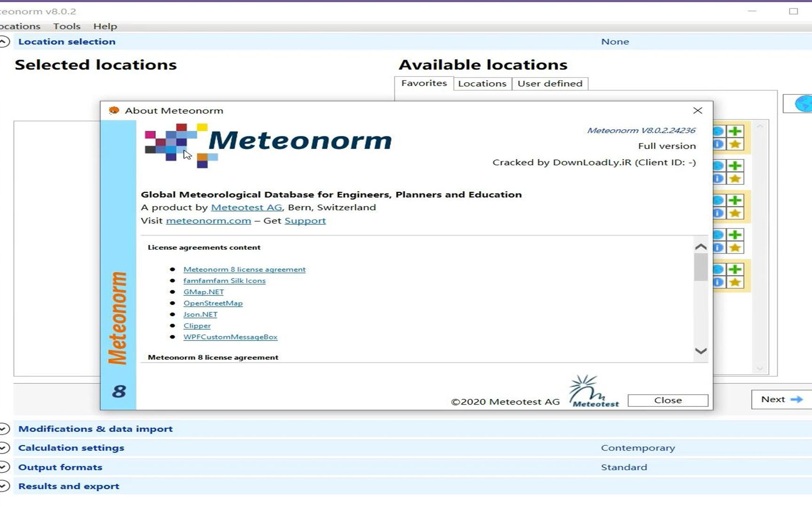
Task: Open the Help menu
Action: pos(105,26)
